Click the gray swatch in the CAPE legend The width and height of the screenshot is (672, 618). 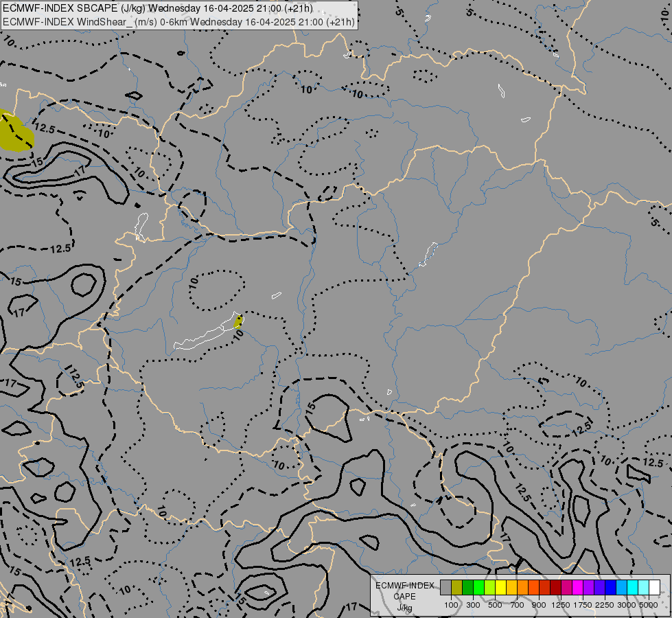coord(445,588)
